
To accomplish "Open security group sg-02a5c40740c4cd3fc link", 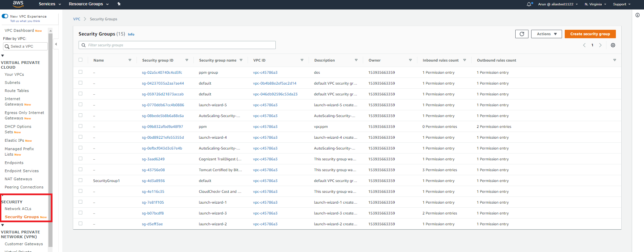I will [x=162, y=72].
